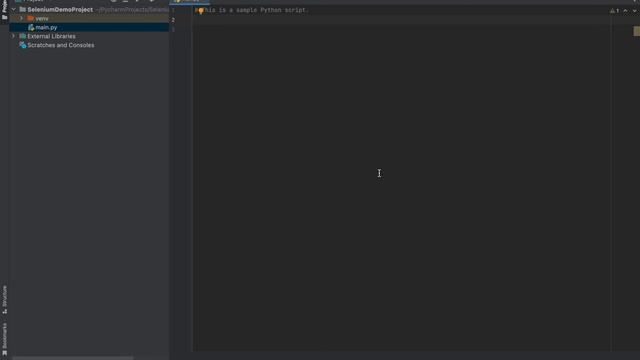
Task: Toggle the Project tool window sidebar button
Action: tap(4, 10)
